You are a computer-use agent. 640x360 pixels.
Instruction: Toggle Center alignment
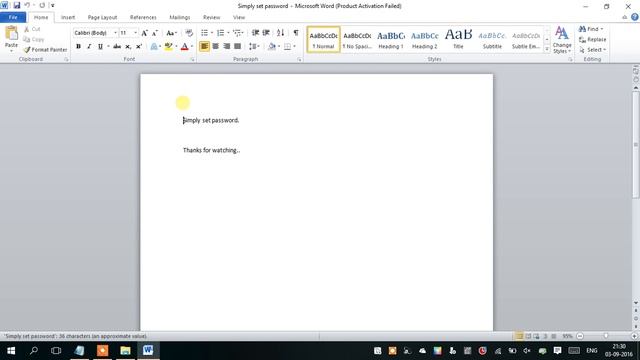pos(216,47)
